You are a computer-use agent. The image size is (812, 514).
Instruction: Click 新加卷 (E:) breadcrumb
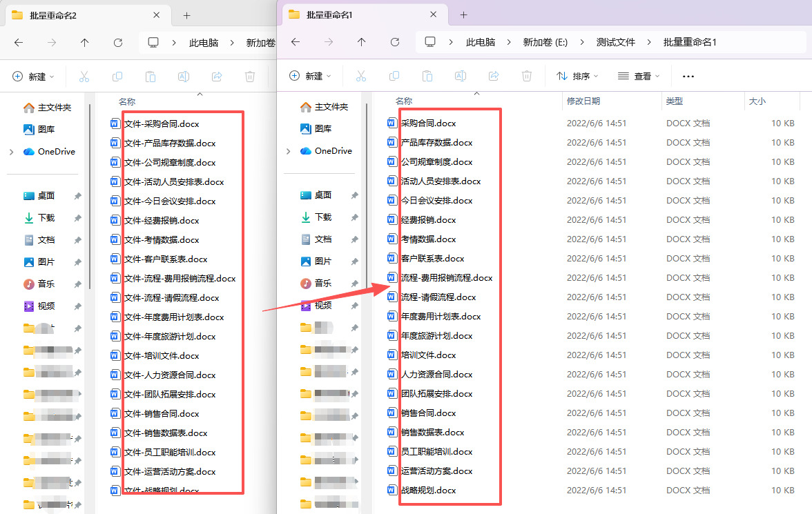pos(545,43)
